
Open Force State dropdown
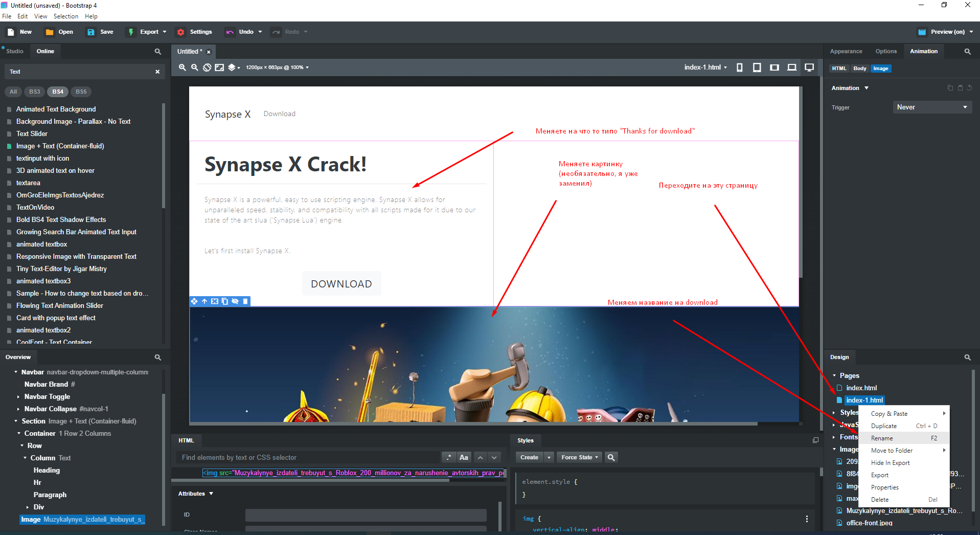(580, 457)
